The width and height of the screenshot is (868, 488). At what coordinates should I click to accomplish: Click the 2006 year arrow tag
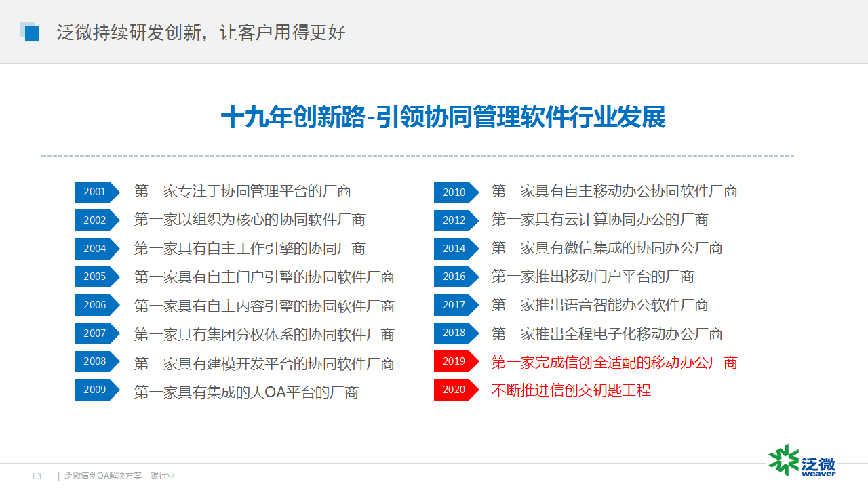(97, 305)
